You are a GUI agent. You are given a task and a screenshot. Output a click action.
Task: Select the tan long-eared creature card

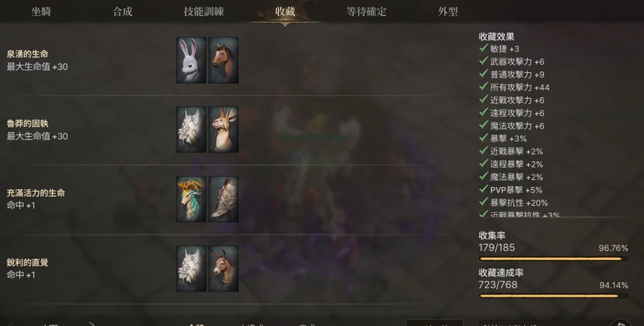coord(223,130)
